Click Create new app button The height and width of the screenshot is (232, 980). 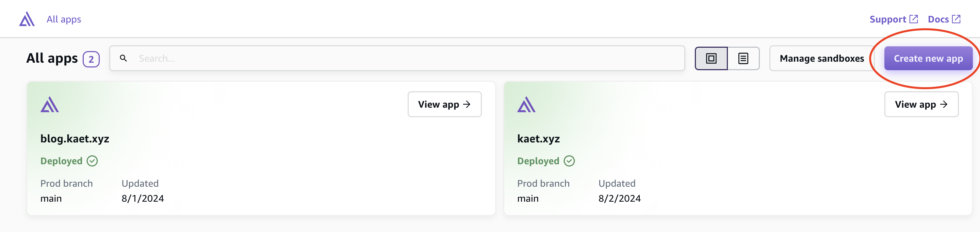pos(928,58)
